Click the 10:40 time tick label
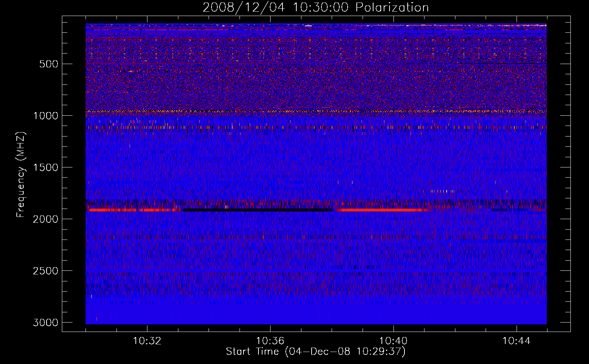The height and width of the screenshot is (364, 589). (x=393, y=341)
